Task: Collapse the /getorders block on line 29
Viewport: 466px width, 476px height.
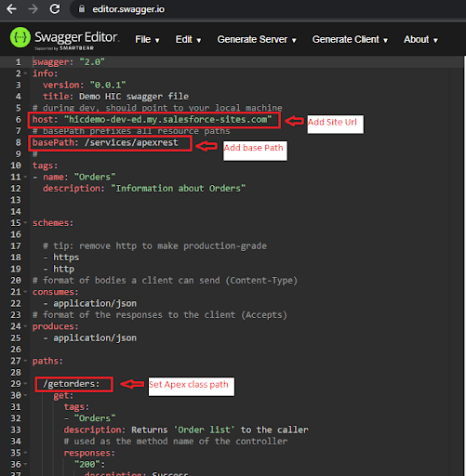Action: coord(25,384)
